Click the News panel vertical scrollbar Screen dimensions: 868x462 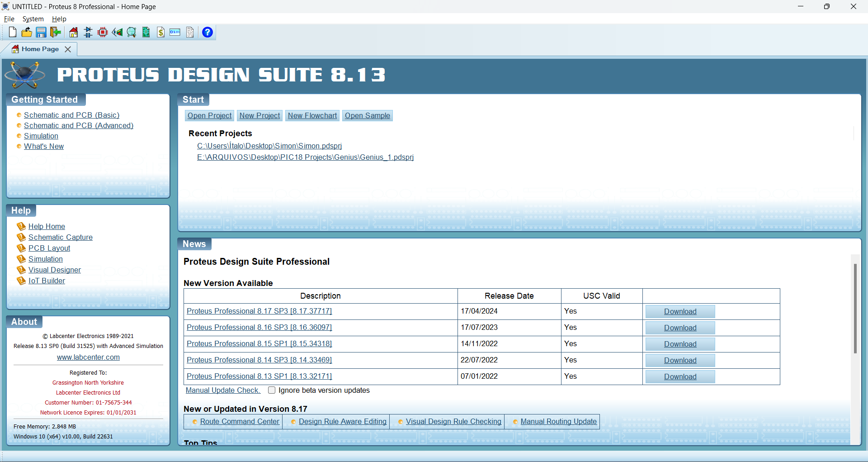coord(855,308)
